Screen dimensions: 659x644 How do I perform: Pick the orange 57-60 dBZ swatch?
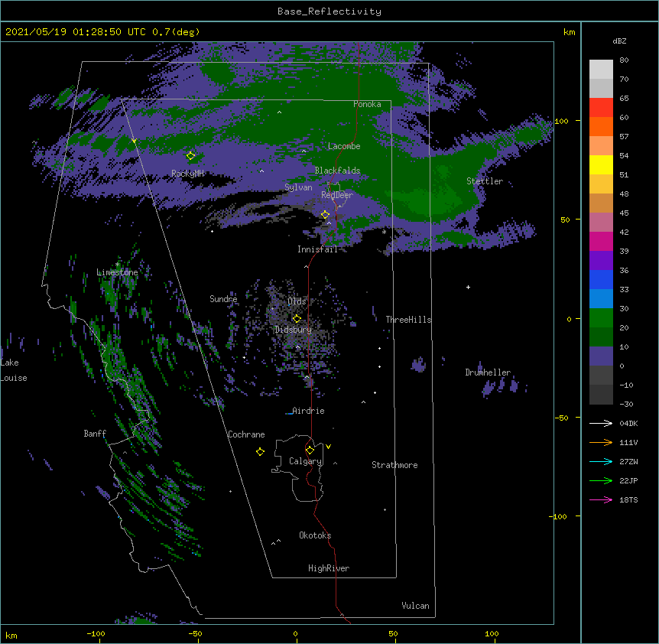pos(601,126)
